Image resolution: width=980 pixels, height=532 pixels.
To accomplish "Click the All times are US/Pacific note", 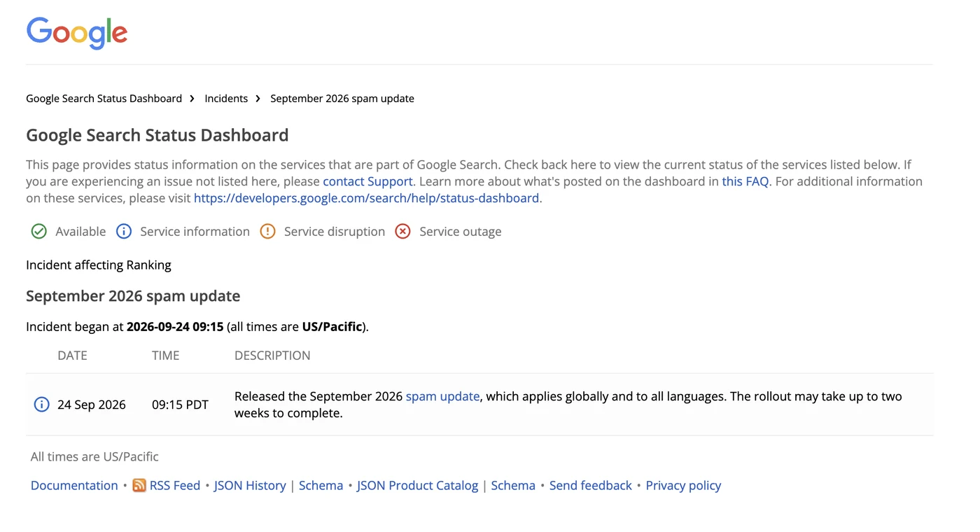I will (94, 456).
